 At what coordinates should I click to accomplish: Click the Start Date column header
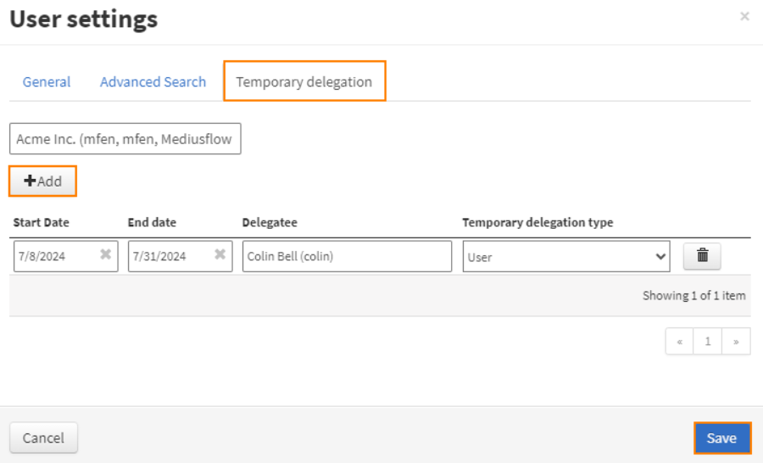pos(41,222)
